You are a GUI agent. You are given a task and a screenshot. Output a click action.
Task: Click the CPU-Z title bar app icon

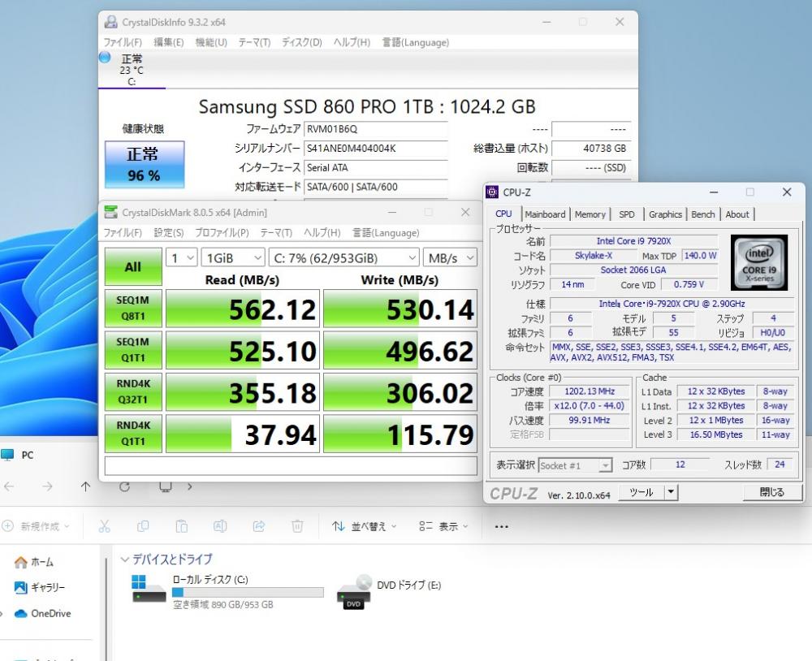point(492,192)
